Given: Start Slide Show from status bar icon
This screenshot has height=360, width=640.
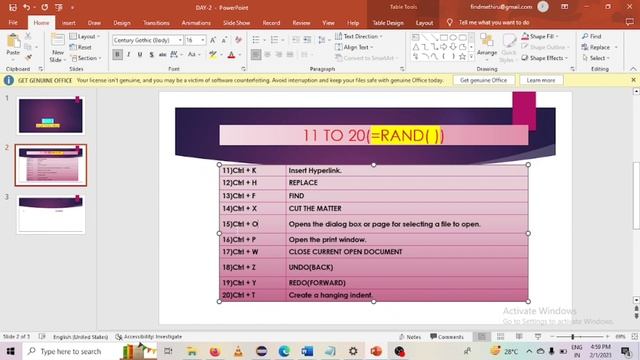Looking at the screenshot, I should [x=538, y=336].
